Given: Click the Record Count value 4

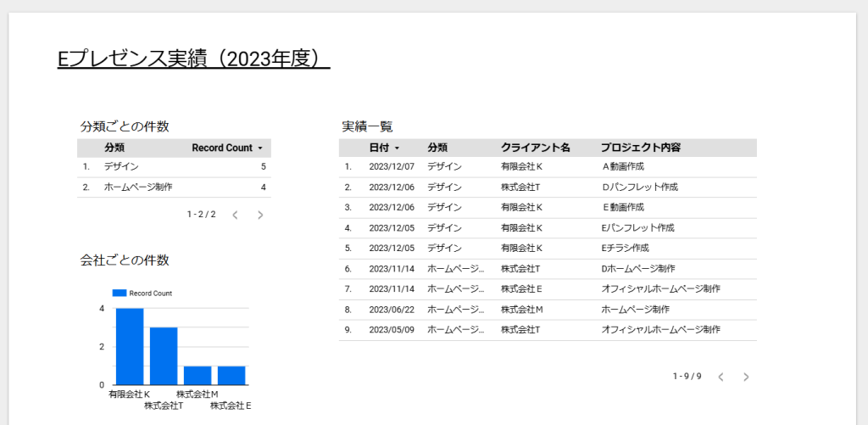Looking at the screenshot, I should pyautogui.click(x=264, y=187).
